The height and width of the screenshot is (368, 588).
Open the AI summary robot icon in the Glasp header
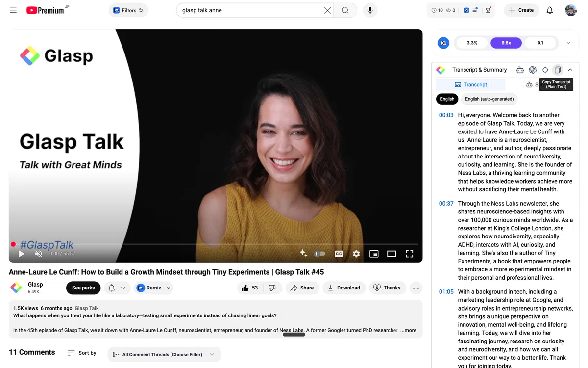coord(520,70)
